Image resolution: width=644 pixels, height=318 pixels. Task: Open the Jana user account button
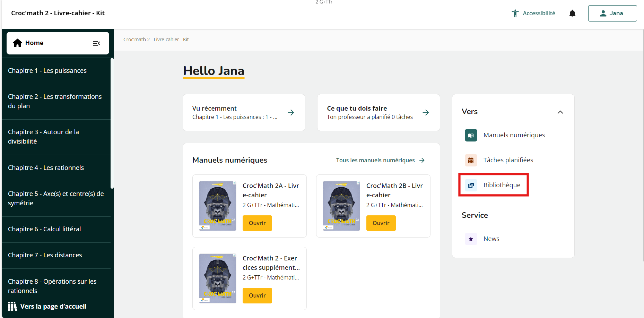click(x=612, y=13)
